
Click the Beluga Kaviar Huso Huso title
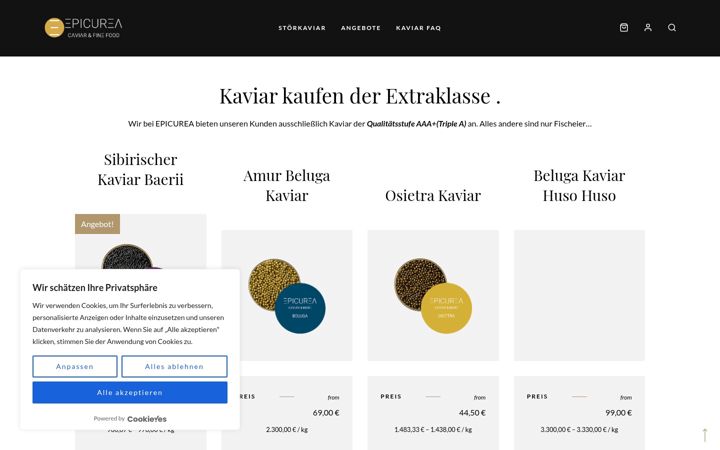[579, 186]
